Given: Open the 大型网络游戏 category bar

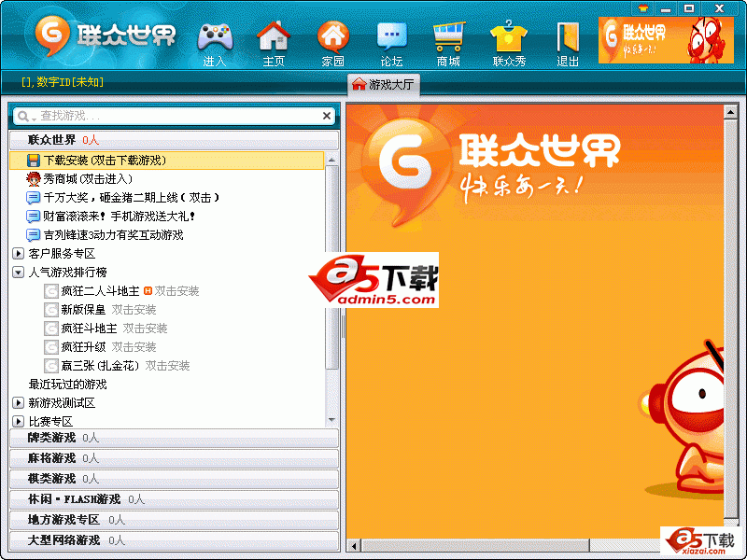Looking at the screenshot, I should pyautogui.click(x=174, y=540).
